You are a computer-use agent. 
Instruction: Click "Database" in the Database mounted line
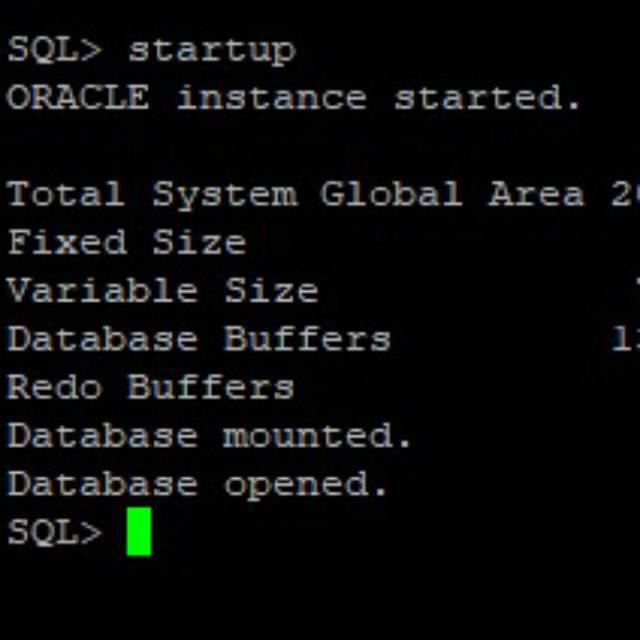pyautogui.click(x=102, y=435)
